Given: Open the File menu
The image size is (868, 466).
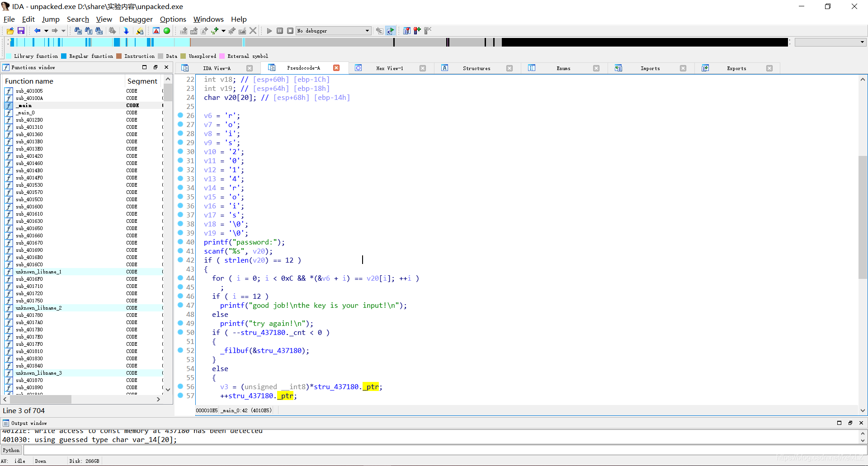Looking at the screenshot, I should 9,19.
